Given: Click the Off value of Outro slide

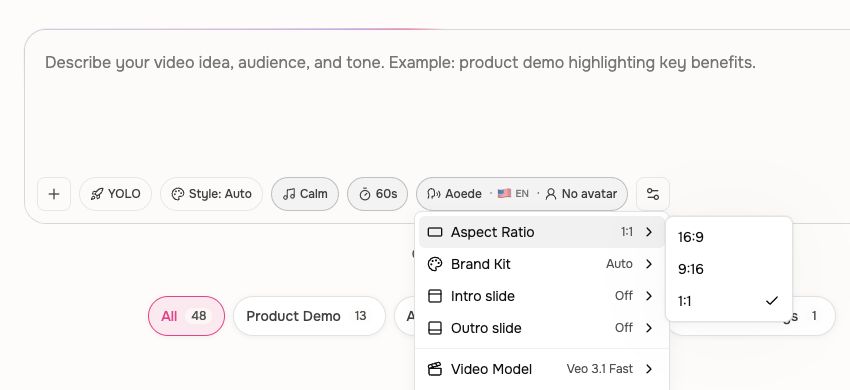Looking at the screenshot, I should pos(623,328).
